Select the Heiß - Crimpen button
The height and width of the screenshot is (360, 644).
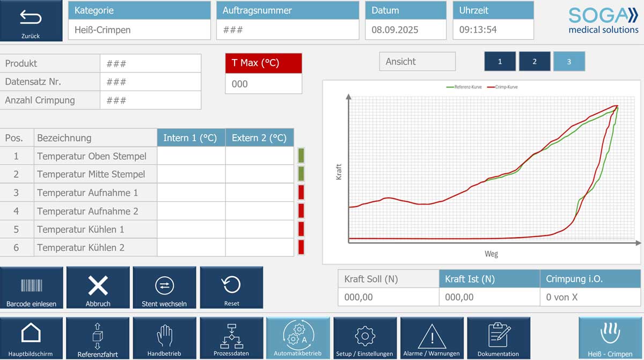pyautogui.click(x=610, y=337)
